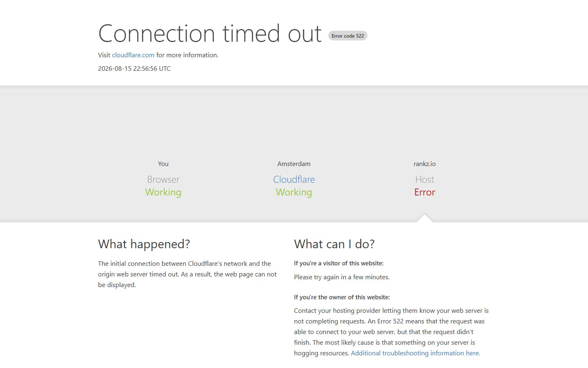Open the cloudflare.com link
This screenshot has height=368, width=588.
(133, 55)
